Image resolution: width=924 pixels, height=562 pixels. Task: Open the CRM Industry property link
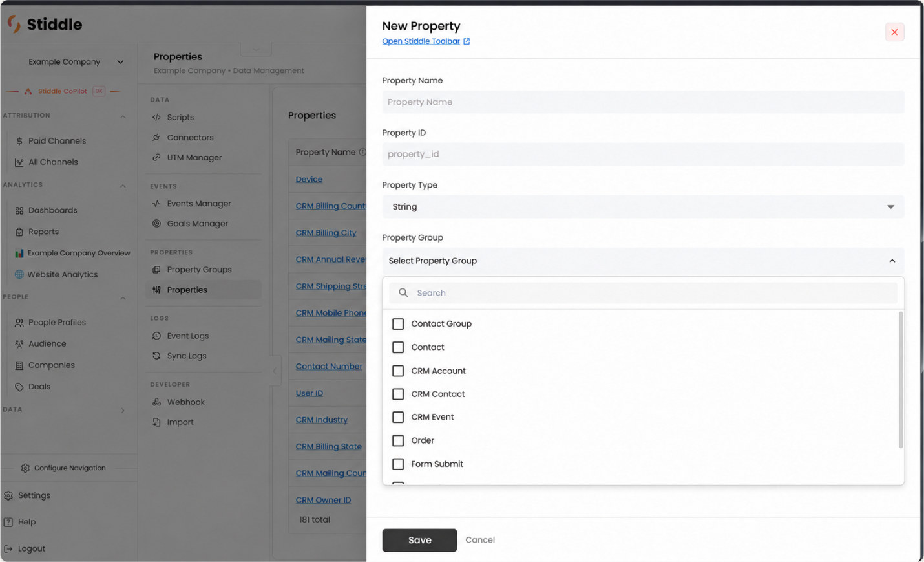coord(322,420)
